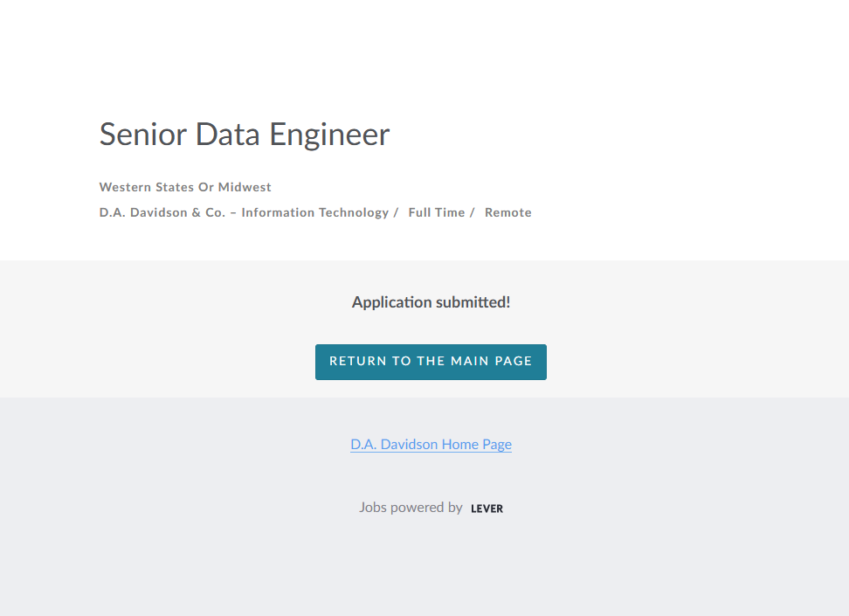The width and height of the screenshot is (849, 616).
Task: Open the D.A. Davidson Home Page link
Action: [431, 444]
